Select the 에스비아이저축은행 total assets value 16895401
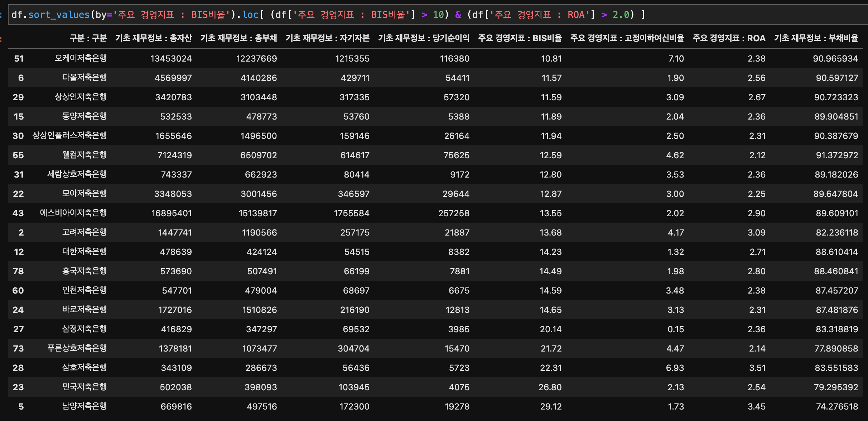 coord(171,213)
